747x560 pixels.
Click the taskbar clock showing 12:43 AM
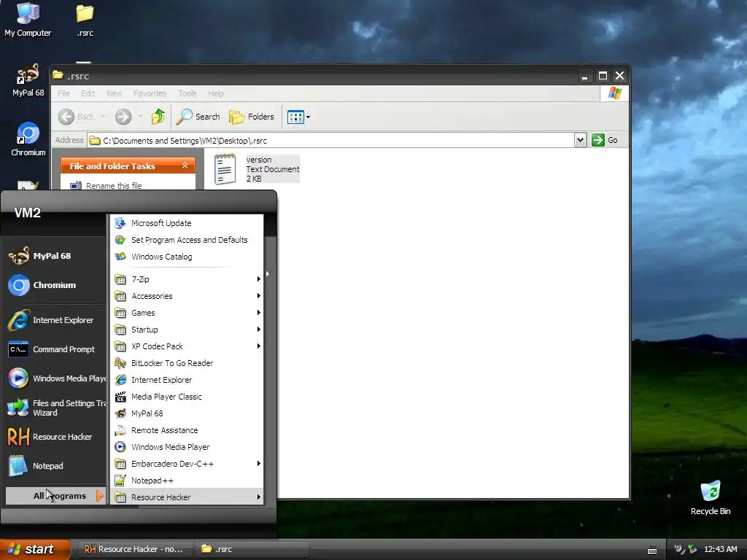(x=720, y=549)
